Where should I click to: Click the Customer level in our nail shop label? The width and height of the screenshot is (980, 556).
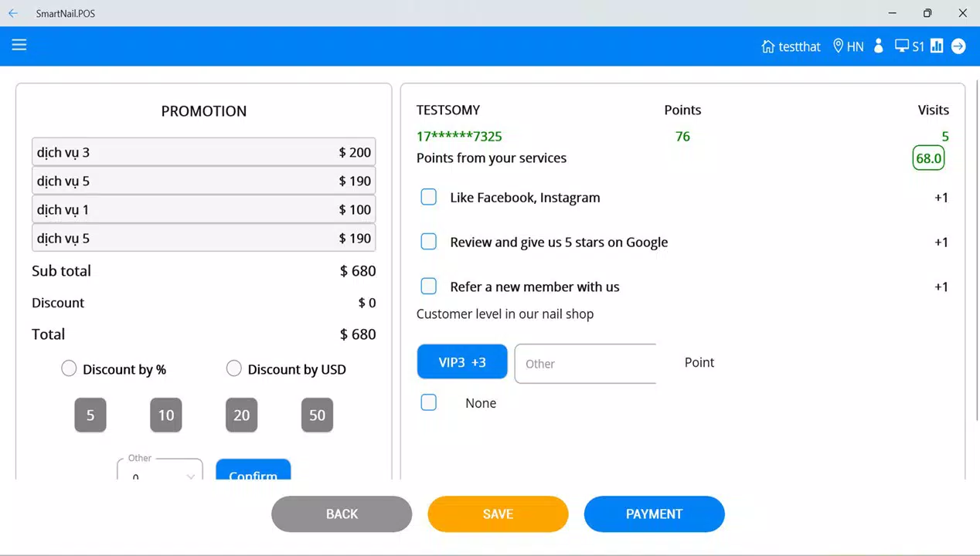pos(505,314)
